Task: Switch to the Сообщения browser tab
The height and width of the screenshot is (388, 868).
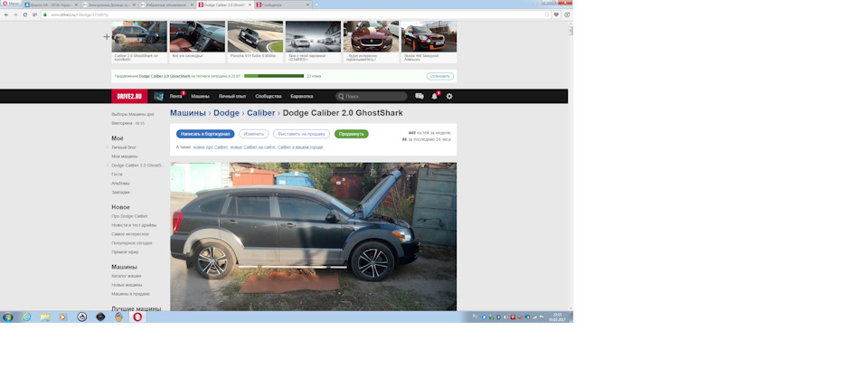Action: (282, 5)
